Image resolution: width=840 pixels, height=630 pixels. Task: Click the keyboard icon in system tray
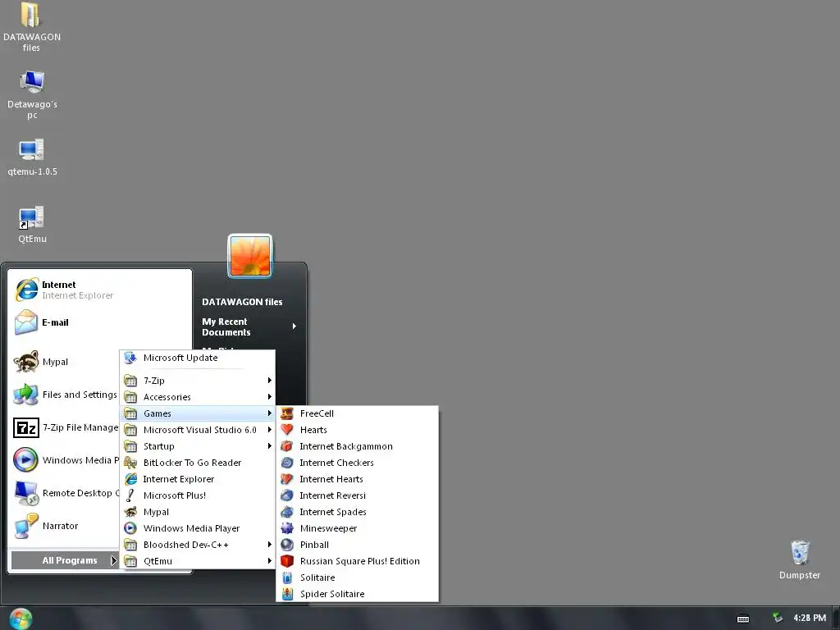(x=743, y=619)
